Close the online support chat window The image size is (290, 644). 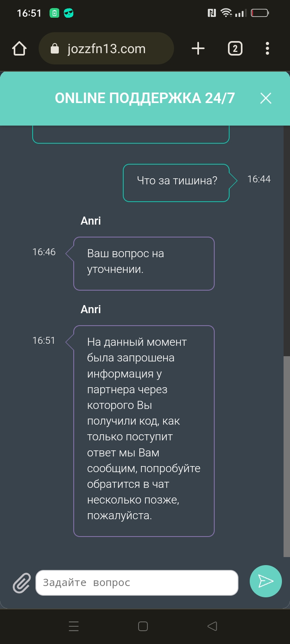coord(266,98)
